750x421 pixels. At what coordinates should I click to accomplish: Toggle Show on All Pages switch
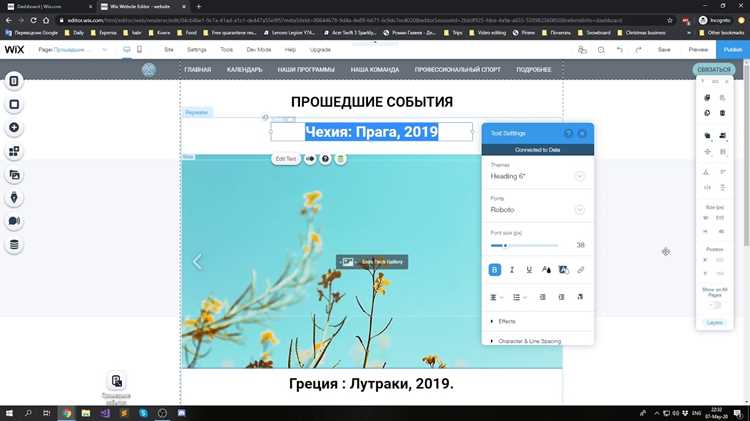pos(715,305)
